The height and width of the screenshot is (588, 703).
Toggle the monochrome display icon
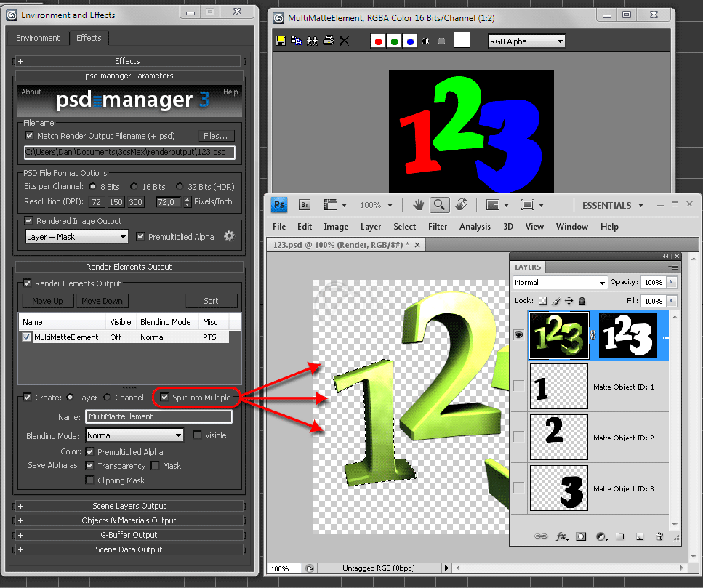(441, 41)
